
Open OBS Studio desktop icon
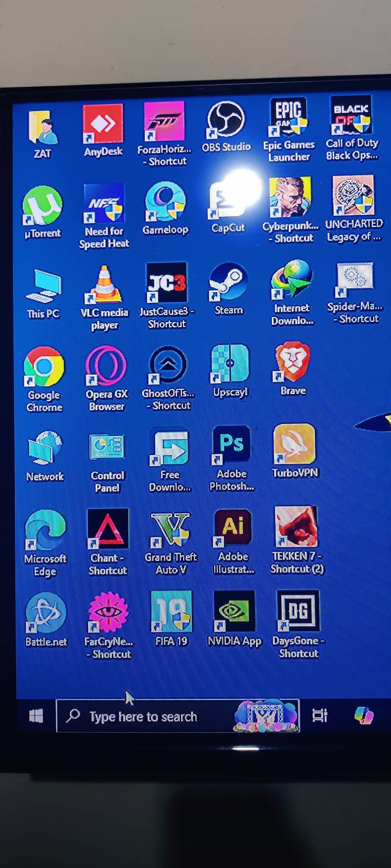pos(226,120)
